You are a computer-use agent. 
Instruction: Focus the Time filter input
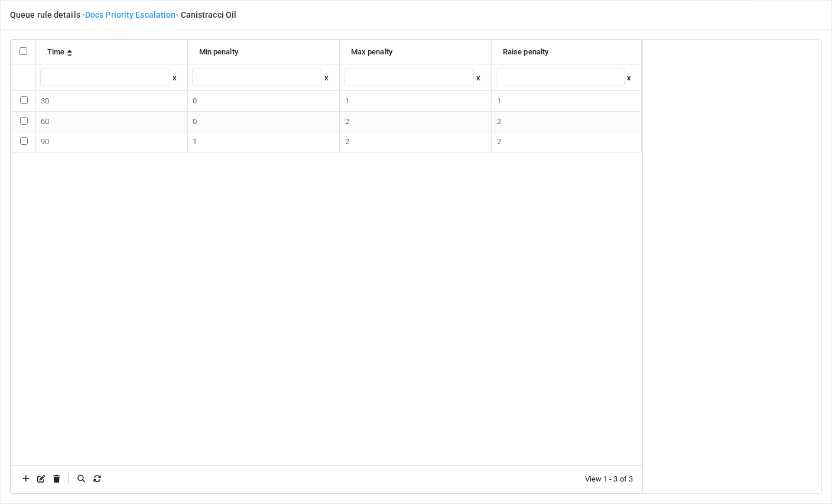pos(105,77)
